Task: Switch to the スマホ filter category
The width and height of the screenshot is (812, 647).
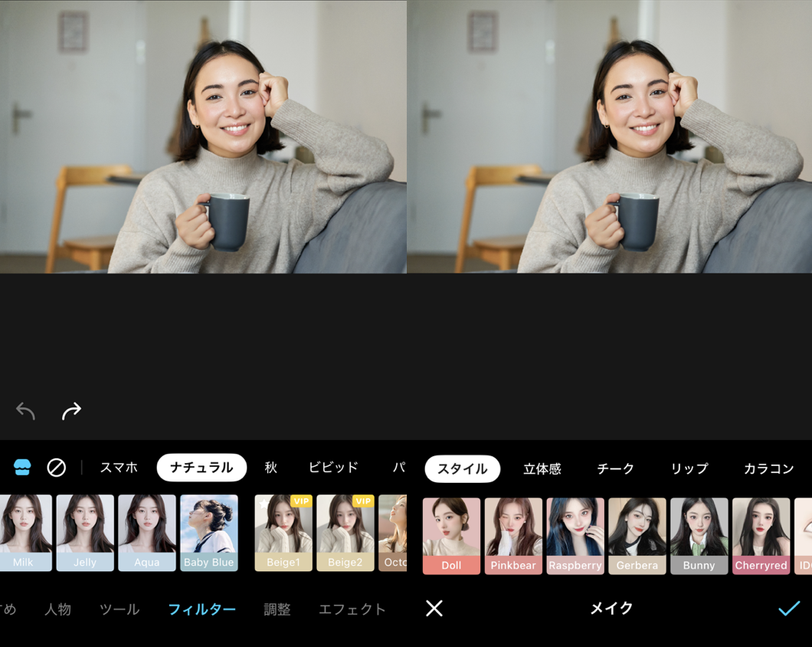Action: point(119,468)
